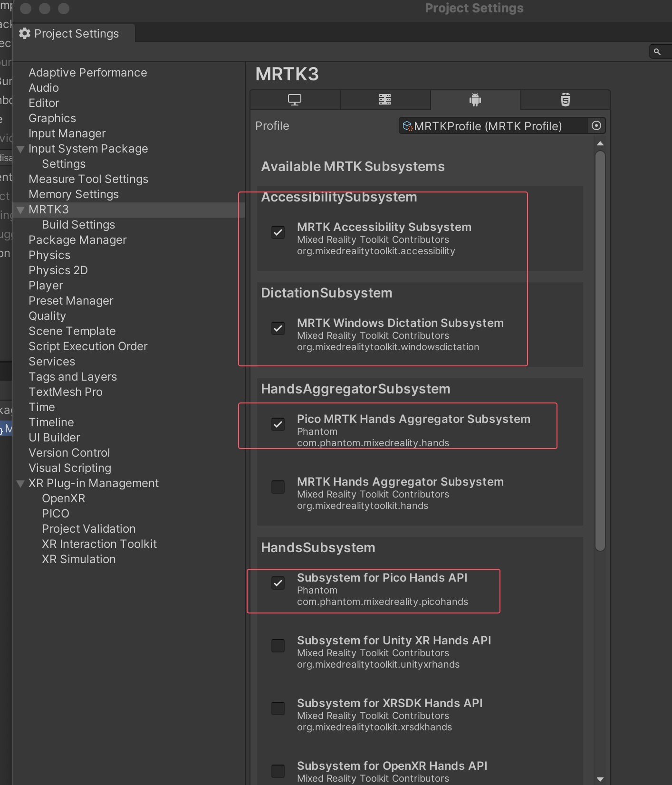This screenshot has width=672, height=785.
Task: Toggle MRTK Windows Dictation Subsystem checkbox
Action: pyautogui.click(x=278, y=328)
